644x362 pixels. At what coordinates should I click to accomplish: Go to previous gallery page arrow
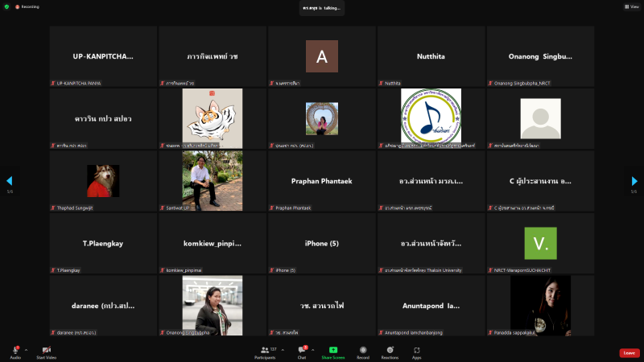[10, 182]
